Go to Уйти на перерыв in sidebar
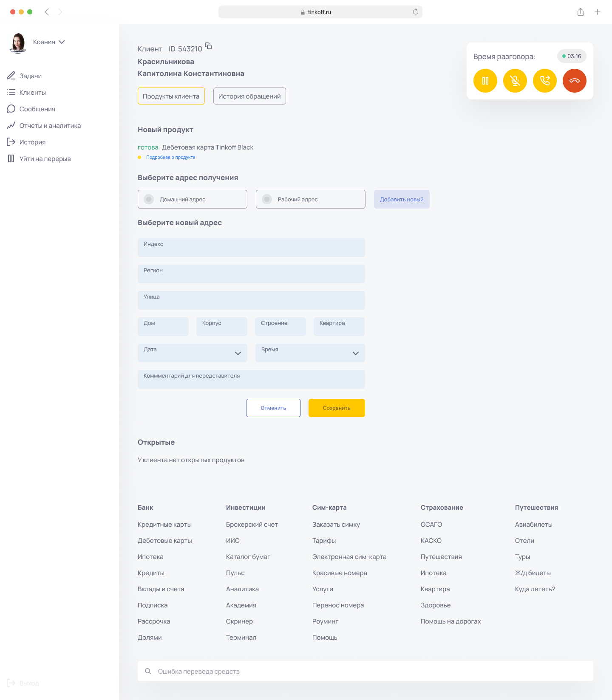612x700 pixels. pos(45,159)
